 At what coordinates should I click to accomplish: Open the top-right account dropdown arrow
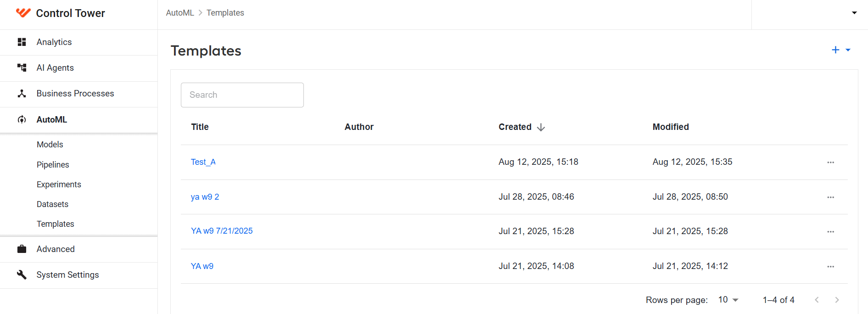854,13
